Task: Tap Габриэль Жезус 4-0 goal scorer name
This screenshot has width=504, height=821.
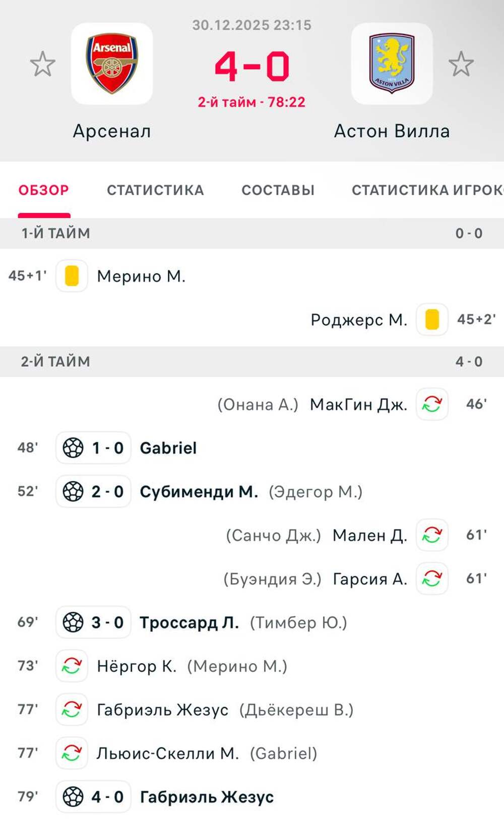Action: click(x=207, y=797)
